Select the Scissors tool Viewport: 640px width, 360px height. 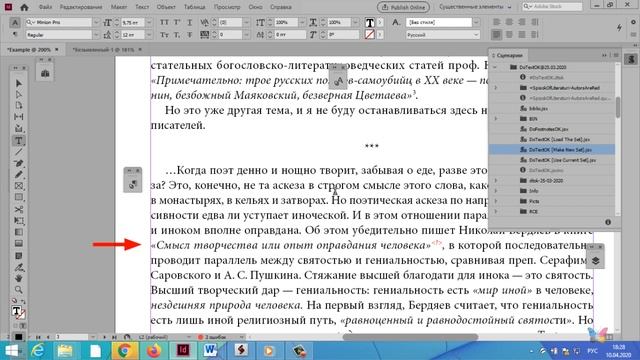[19, 209]
